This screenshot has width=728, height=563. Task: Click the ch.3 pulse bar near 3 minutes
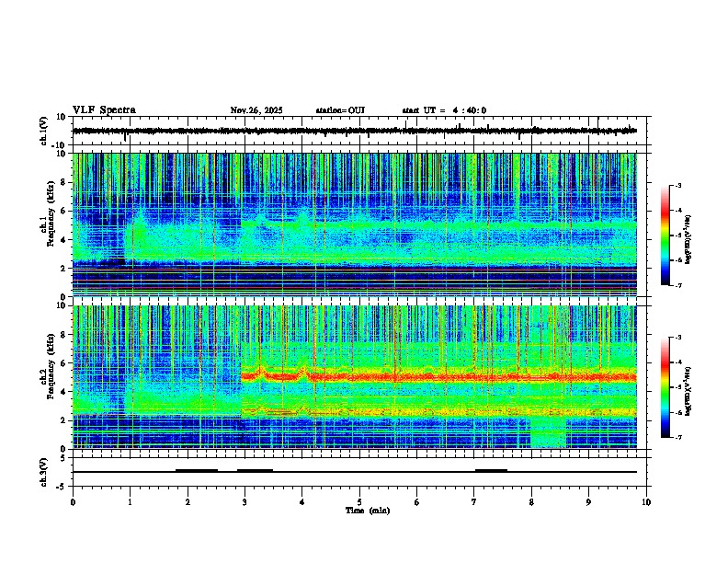(255, 470)
